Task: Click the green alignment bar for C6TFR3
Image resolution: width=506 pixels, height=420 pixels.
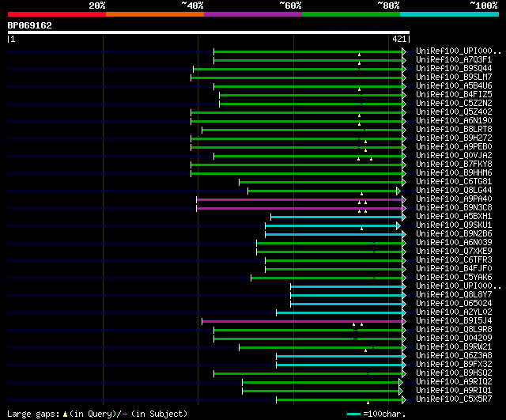Action: 334,261
